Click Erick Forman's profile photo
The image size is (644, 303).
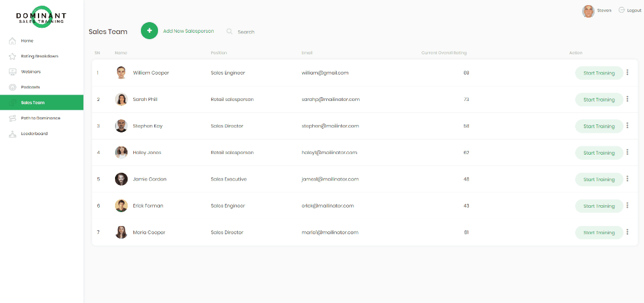click(x=121, y=206)
